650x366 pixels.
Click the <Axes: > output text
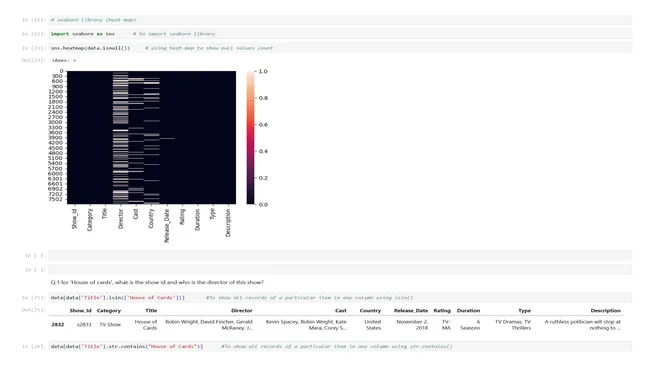[64, 61]
